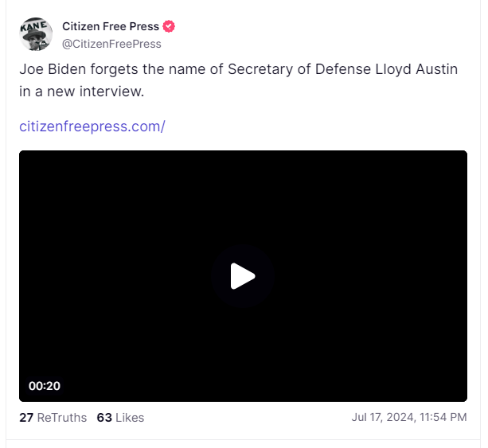
Task: Click the 11:54 PM time text
Action: [443, 417]
